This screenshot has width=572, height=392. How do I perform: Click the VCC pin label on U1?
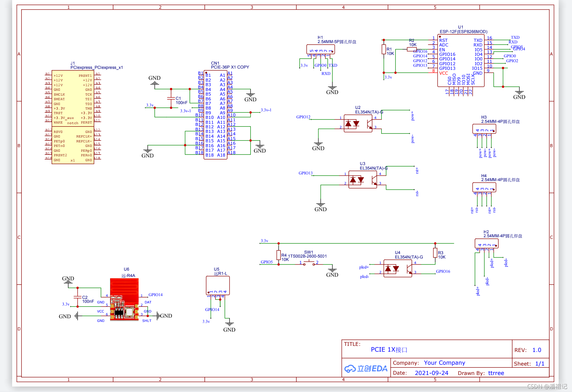click(x=443, y=73)
